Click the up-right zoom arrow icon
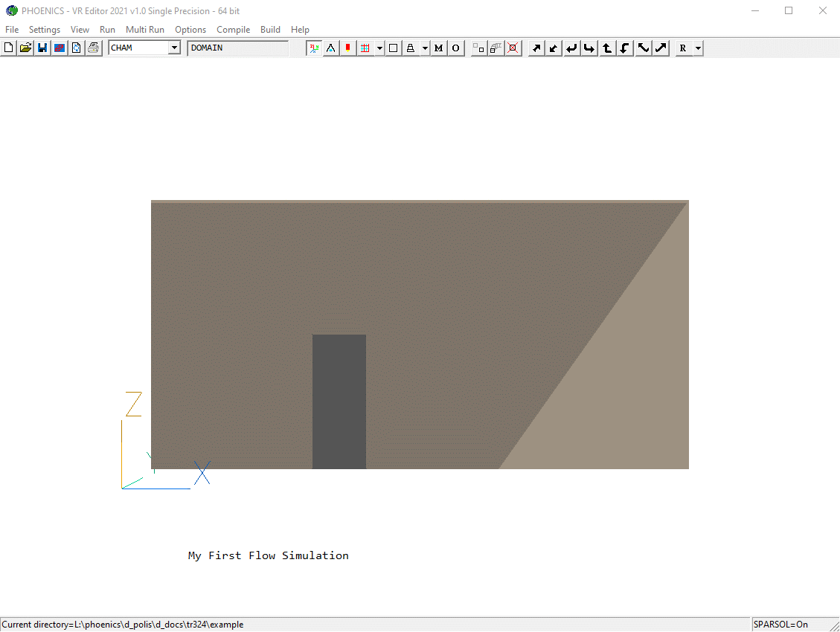Viewport: 840px width, 632px height. click(x=536, y=48)
